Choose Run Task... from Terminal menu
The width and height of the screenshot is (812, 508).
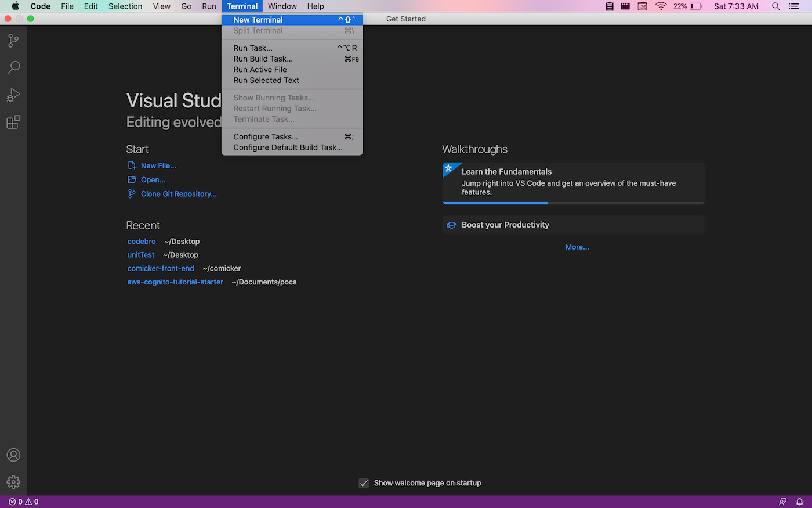pyautogui.click(x=292, y=48)
